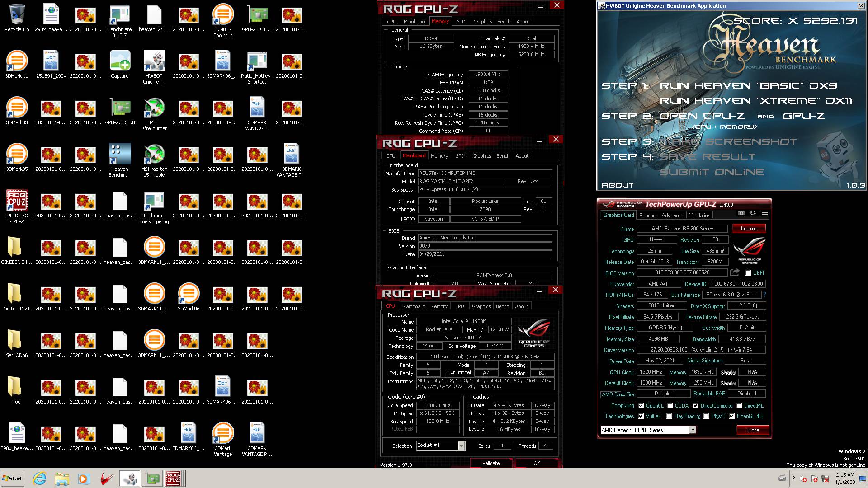Click the BIOS Version field in GPU-Z
868x488 pixels.
point(682,272)
